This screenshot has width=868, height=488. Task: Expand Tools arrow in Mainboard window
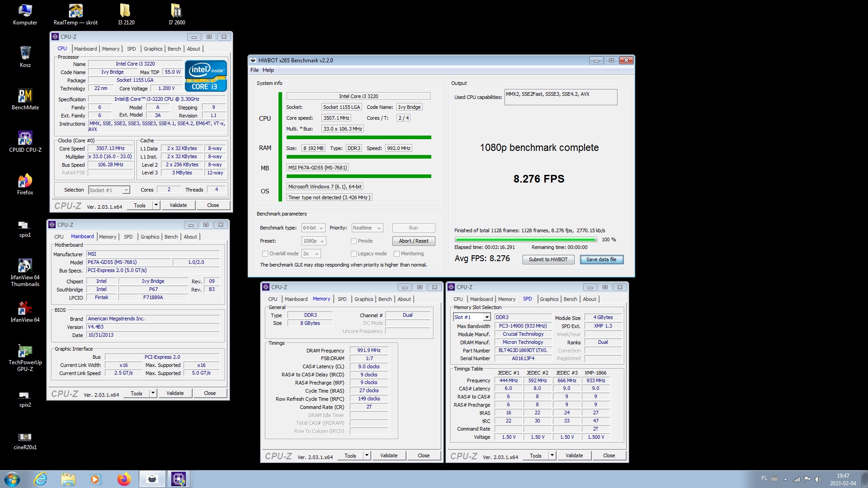(x=153, y=393)
